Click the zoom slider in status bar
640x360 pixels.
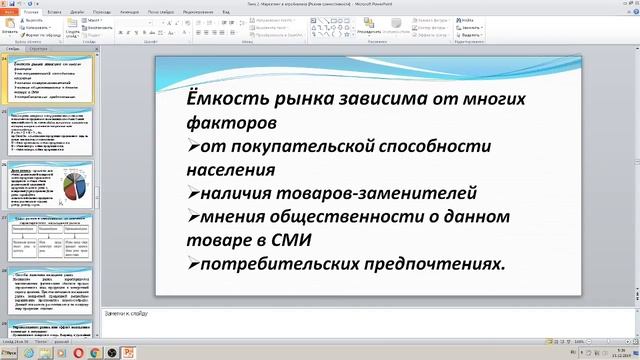pos(608,342)
